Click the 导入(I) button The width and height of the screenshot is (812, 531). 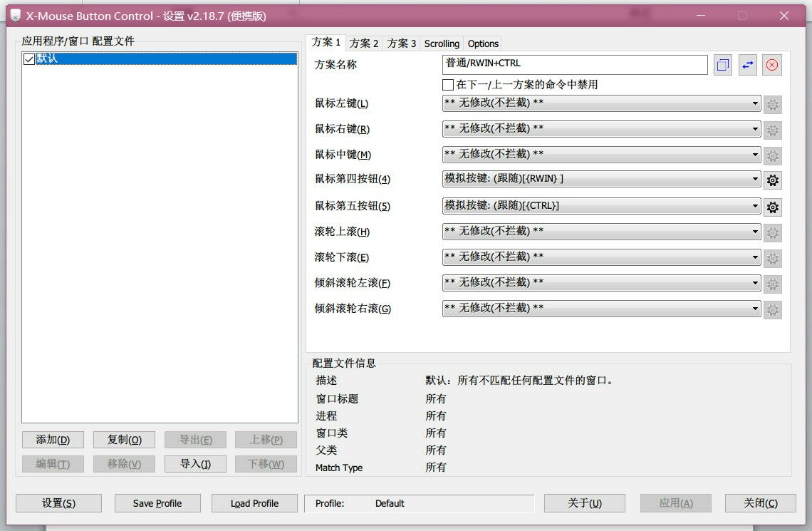(x=195, y=464)
